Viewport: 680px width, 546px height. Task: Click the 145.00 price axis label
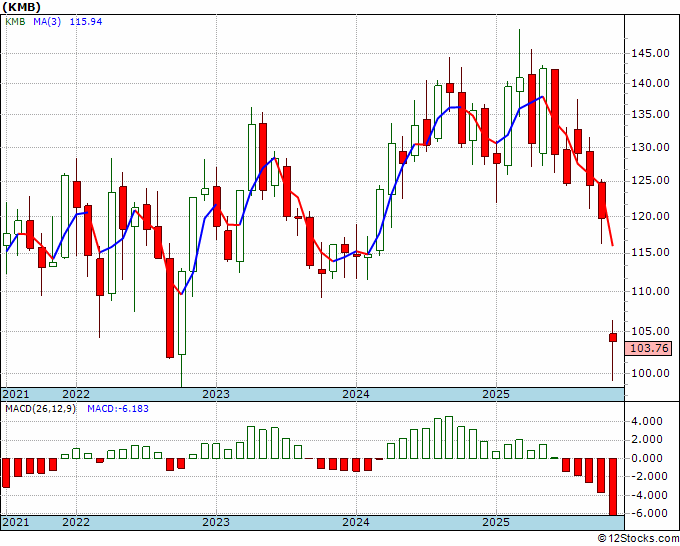[649, 53]
